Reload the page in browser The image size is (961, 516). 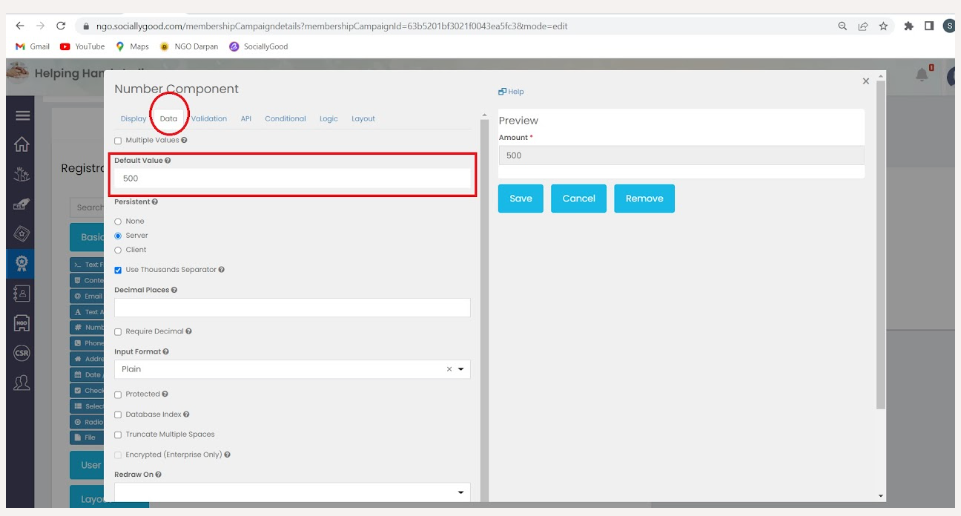pos(61,26)
